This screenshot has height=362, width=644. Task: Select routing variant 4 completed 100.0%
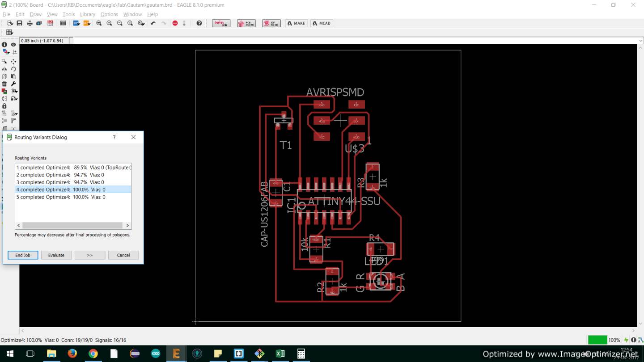(73, 189)
